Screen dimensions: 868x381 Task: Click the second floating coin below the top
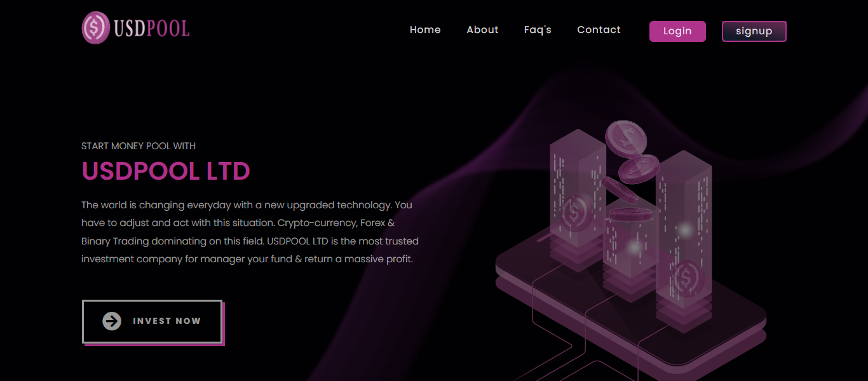[x=639, y=169]
